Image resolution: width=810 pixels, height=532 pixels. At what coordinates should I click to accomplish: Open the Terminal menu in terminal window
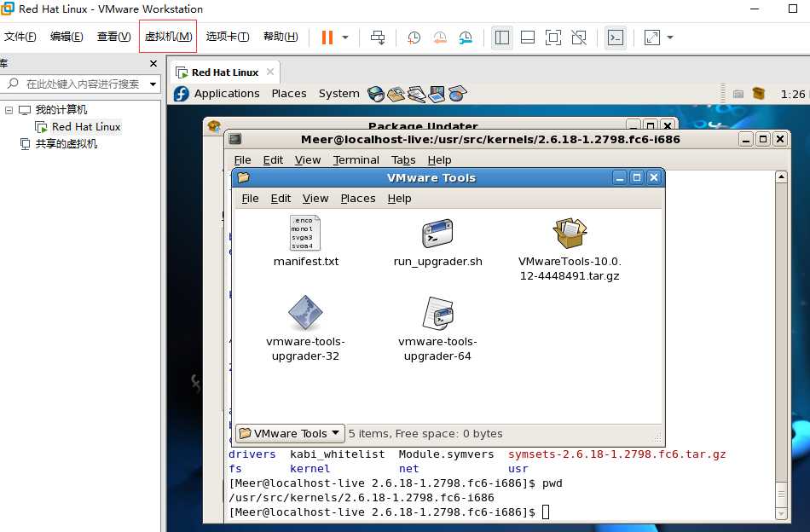click(356, 159)
